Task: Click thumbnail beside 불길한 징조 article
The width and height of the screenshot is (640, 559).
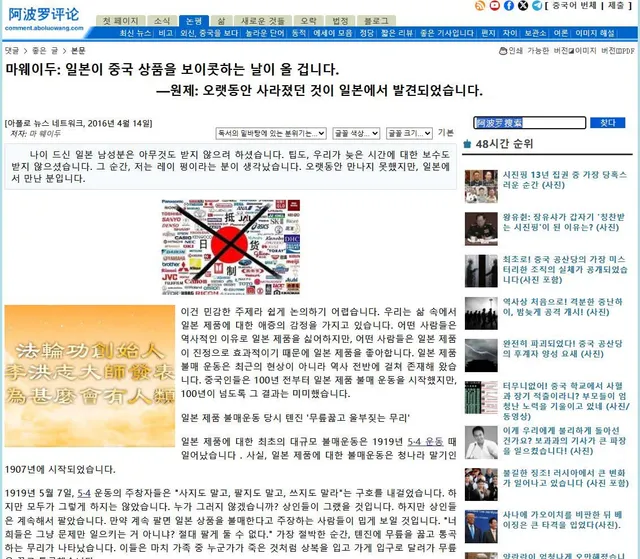Action: (481, 484)
